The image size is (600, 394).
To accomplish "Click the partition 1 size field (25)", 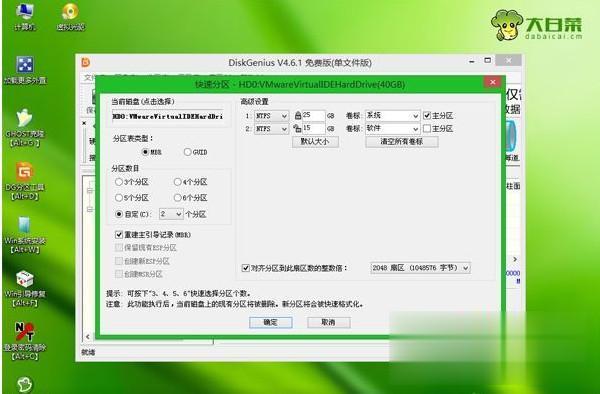I will [313, 115].
